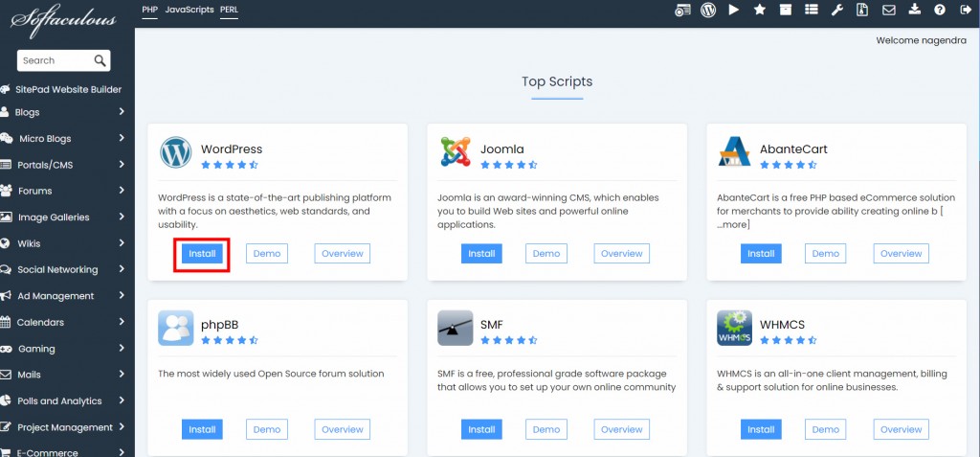The image size is (980, 457).
Task: View the AbanteCart Overview
Action: tap(902, 254)
